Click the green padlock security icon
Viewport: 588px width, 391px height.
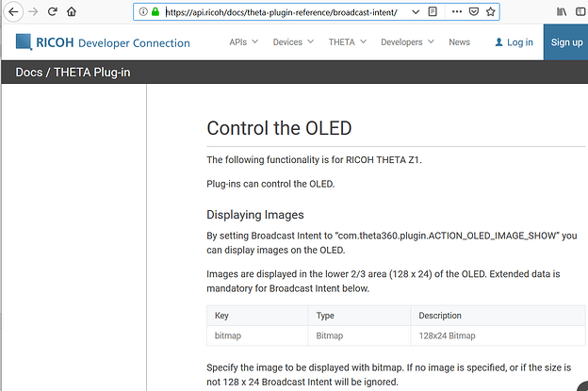155,13
